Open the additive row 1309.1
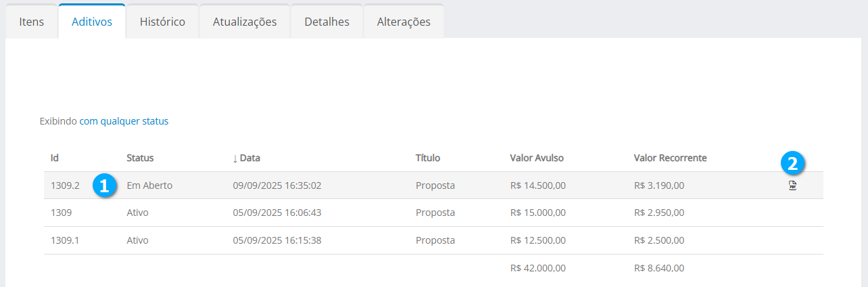 (66, 240)
